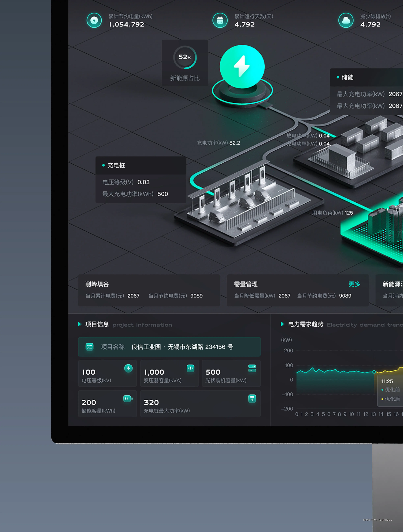Viewport: 403px width, 532px height.
Task: Click the 新能源占比 label
Action: coord(185,78)
